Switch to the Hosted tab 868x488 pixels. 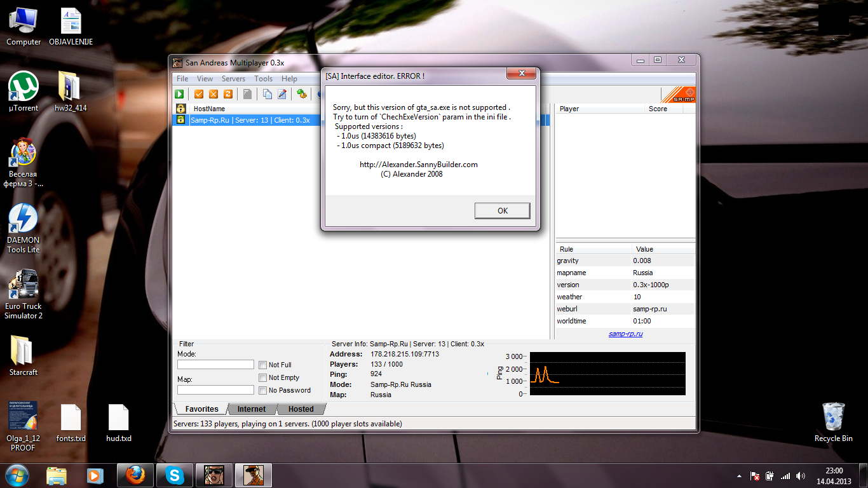click(301, 409)
